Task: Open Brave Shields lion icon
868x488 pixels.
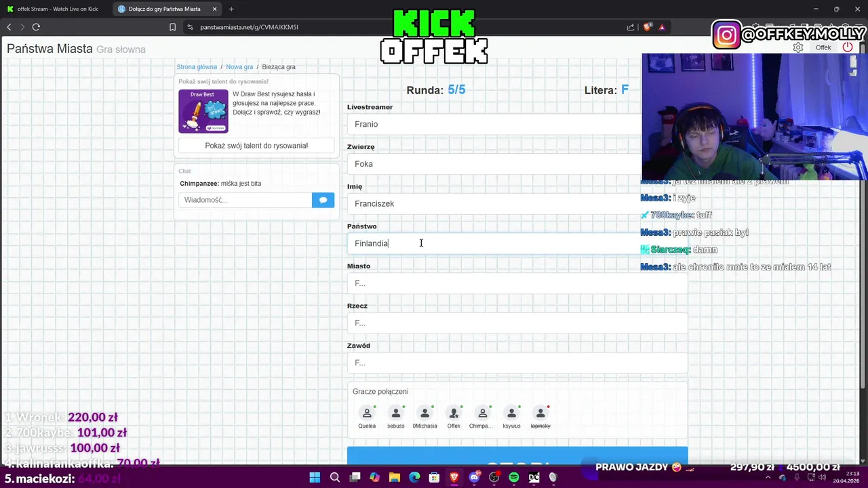Action: click(647, 27)
